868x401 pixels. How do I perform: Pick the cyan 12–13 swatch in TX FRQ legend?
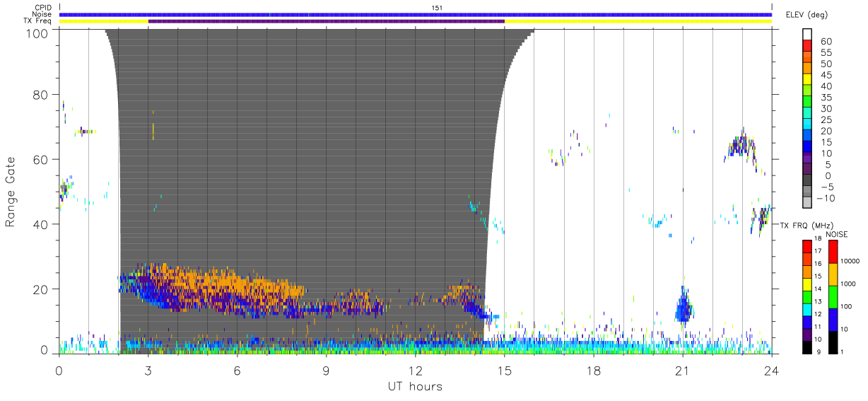click(807, 308)
